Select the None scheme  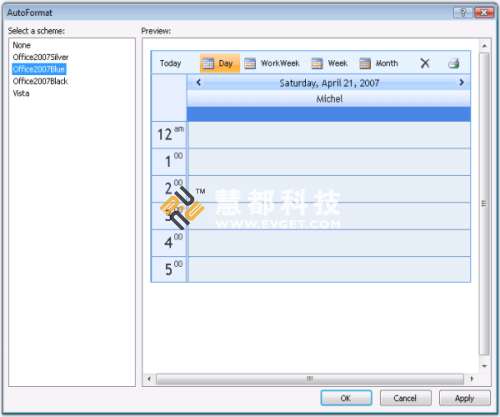click(x=22, y=45)
